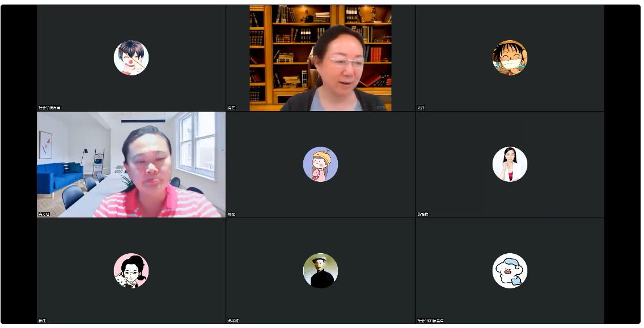The image size is (644, 328).
Task: Open the bookshelf-background participant video
Action: click(320, 58)
